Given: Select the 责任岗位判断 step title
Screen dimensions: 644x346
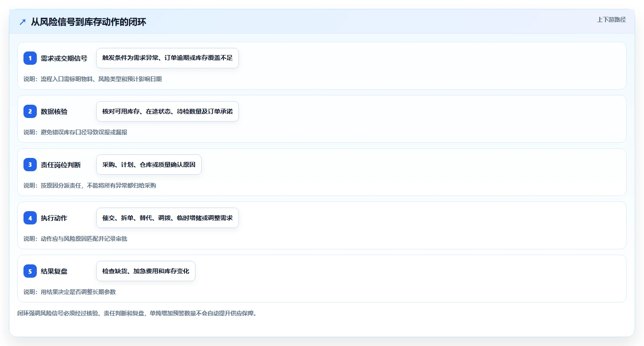Looking at the screenshot, I should pyautogui.click(x=61, y=165).
